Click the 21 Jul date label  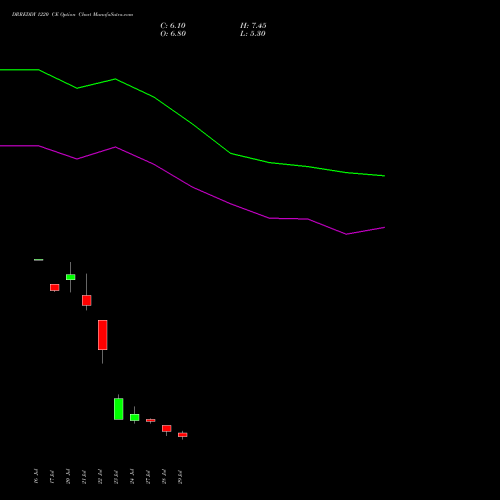pos(84,476)
